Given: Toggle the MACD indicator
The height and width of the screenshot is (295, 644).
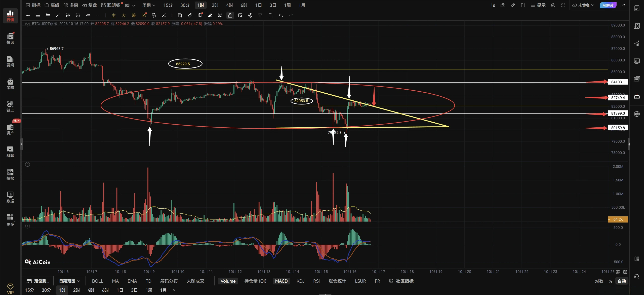Looking at the screenshot, I should [x=281, y=281].
